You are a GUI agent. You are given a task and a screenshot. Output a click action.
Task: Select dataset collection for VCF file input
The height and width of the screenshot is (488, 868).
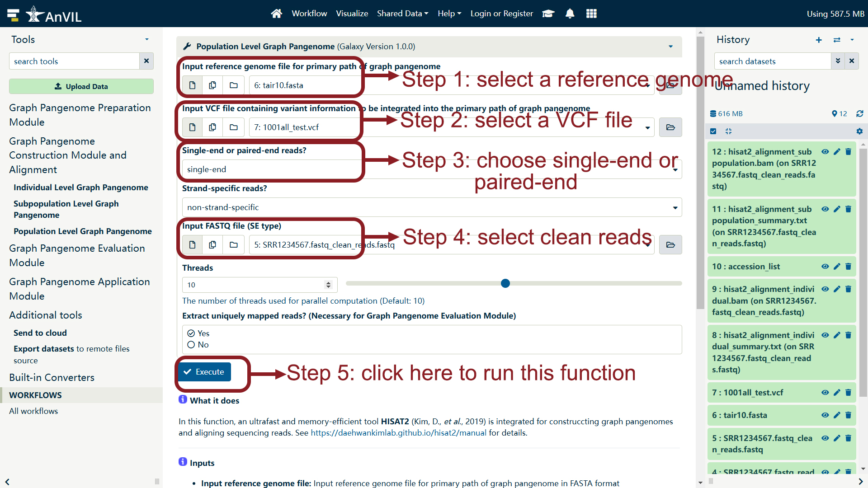pos(233,127)
